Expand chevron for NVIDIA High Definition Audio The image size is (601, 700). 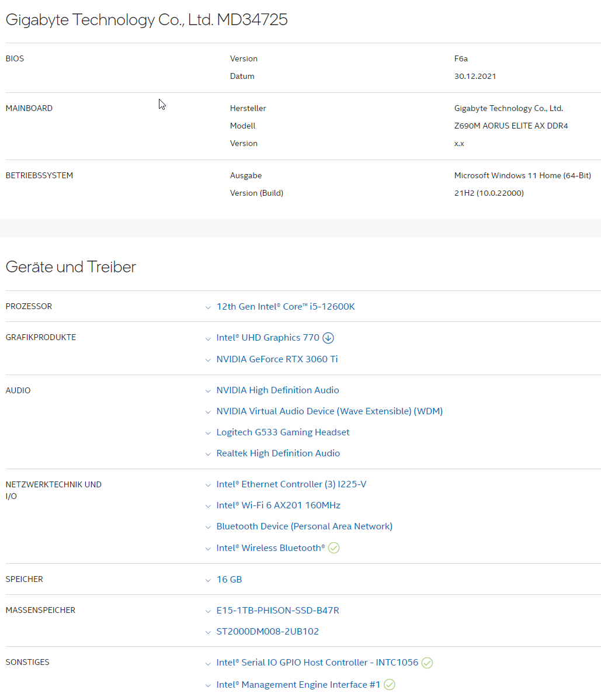click(208, 391)
